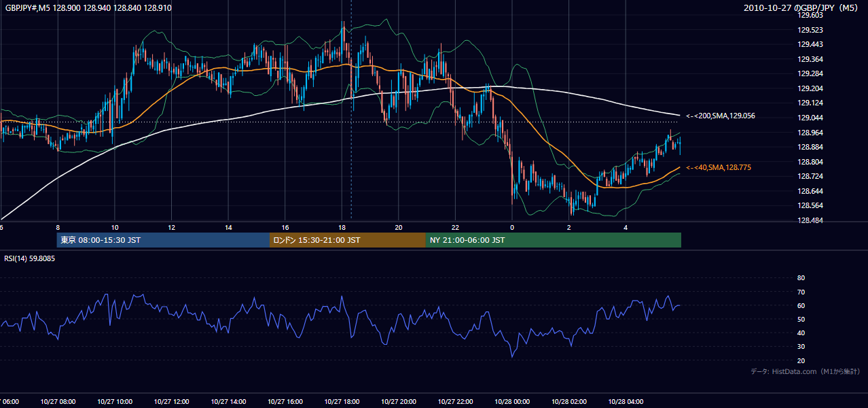Click hour mark 12 under the price chart

click(x=172, y=228)
